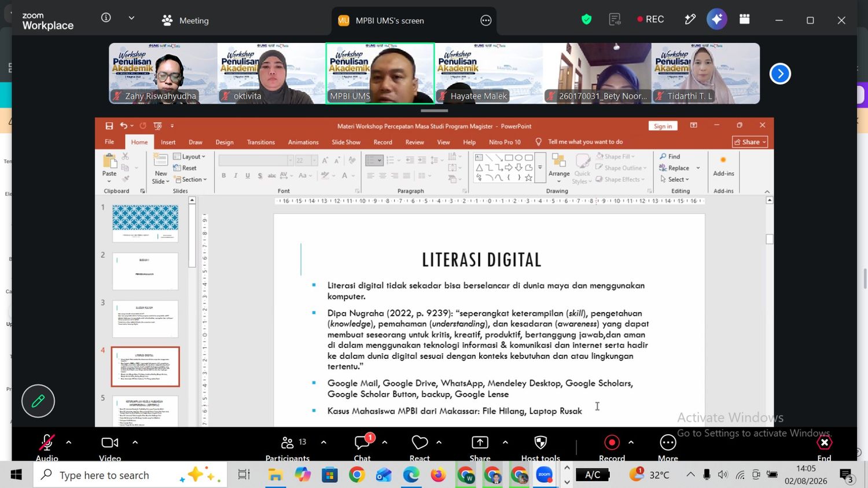Expand the caret next to Participants

click(x=323, y=442)
